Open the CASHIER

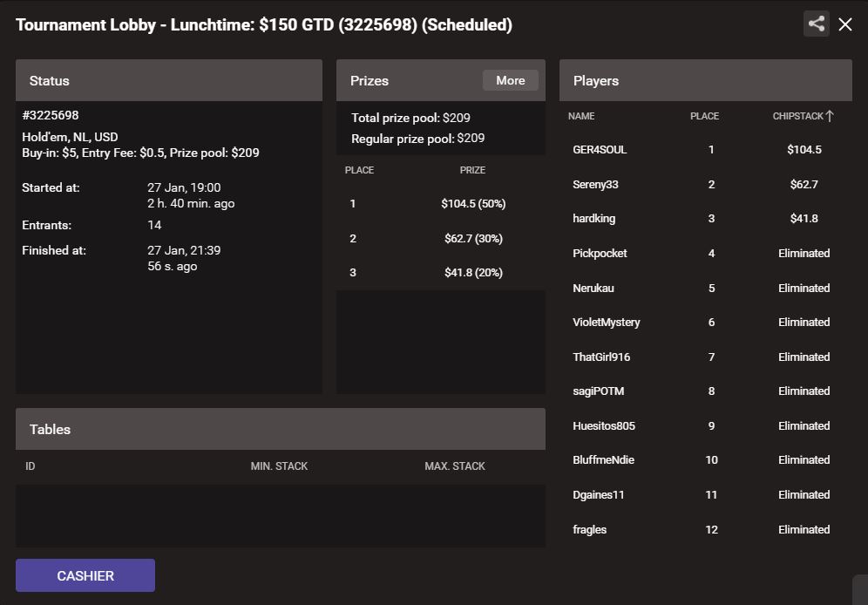(85, 575)
